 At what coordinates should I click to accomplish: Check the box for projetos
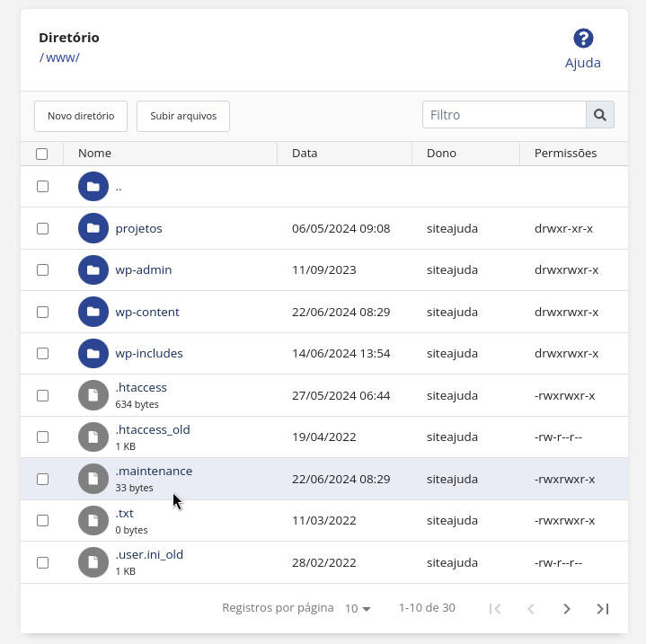[42, 228]
